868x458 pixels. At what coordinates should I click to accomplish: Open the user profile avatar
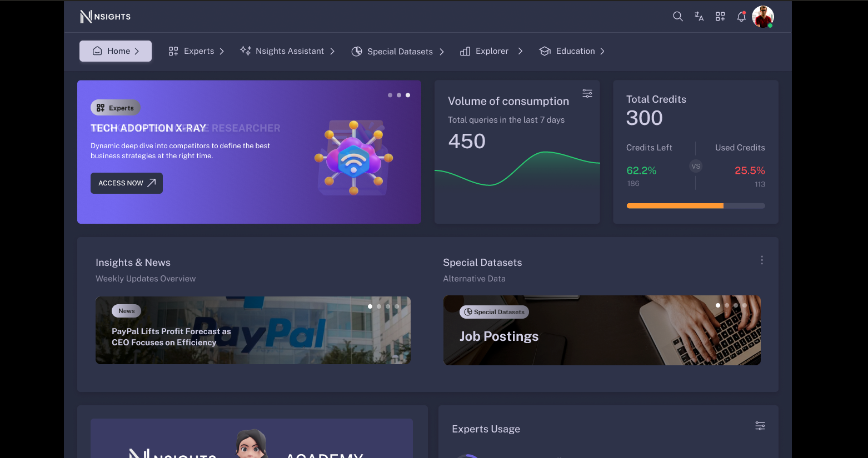coord(762,17)
